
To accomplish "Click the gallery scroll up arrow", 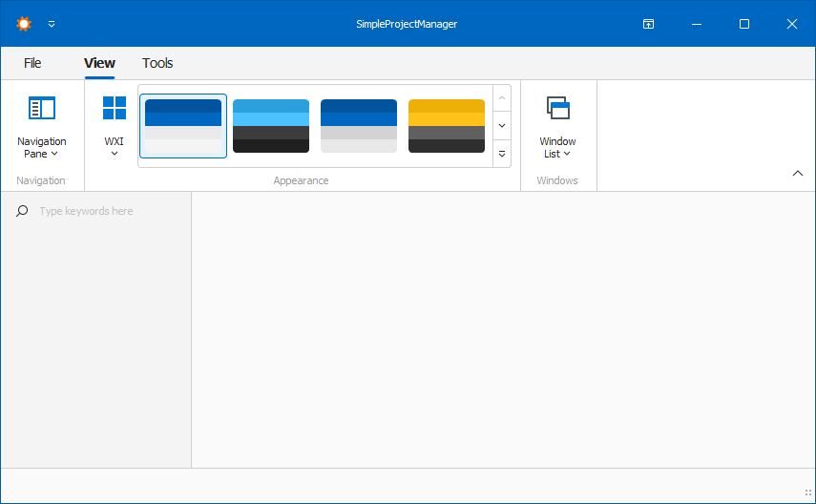I will coord(502,98).
